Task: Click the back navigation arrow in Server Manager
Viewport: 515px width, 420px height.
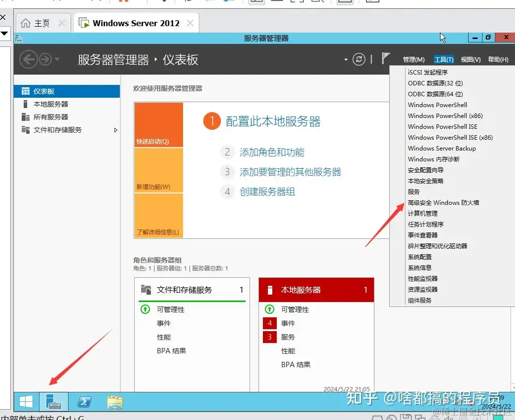Action: tap(29, 60)
